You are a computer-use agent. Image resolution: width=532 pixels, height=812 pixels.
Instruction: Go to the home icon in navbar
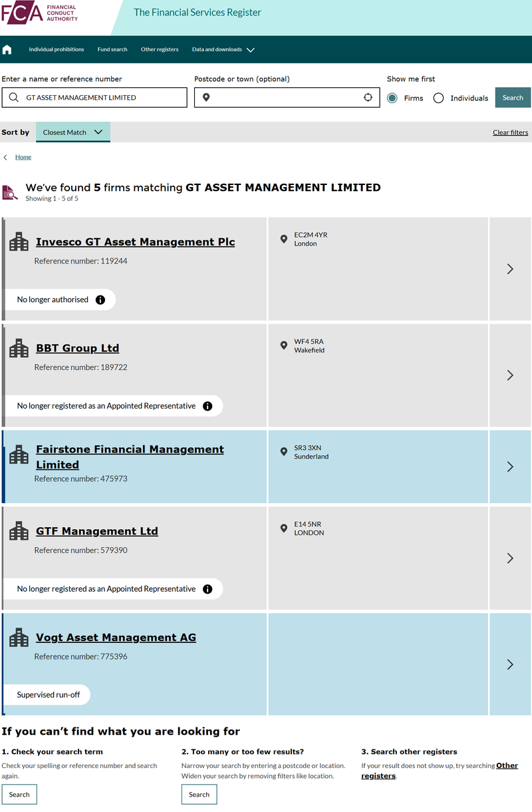(7, 50)
